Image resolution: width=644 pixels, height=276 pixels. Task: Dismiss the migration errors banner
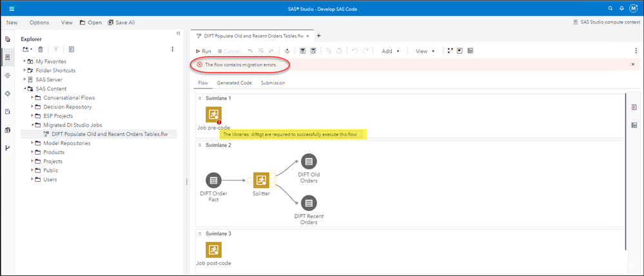click(632, 64)
